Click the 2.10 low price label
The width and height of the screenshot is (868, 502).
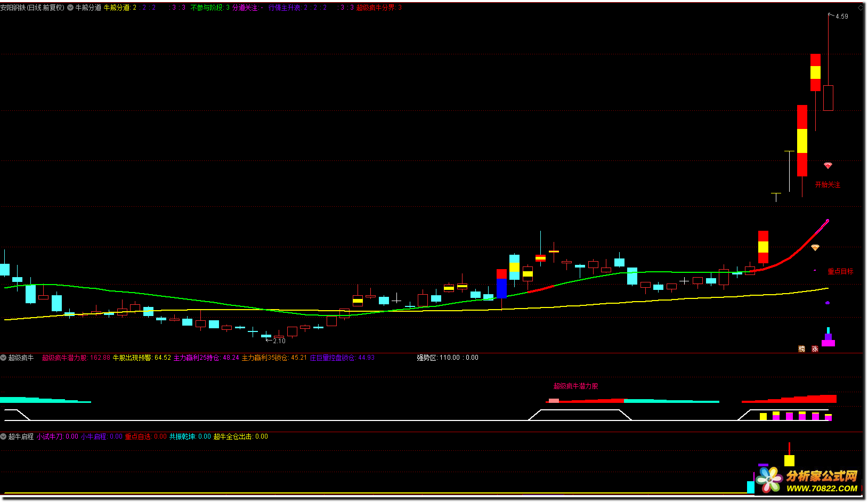pyautogui.click(x=279, y=341)
